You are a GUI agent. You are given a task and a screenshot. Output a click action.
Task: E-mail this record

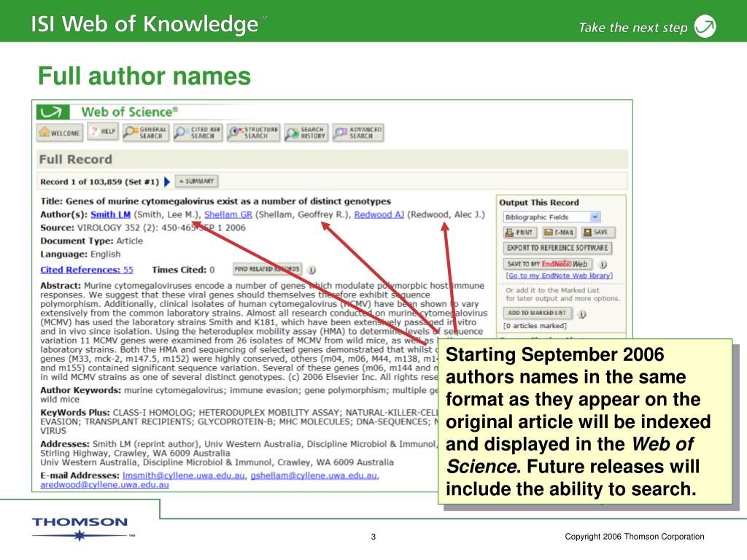tap(560, 233)
